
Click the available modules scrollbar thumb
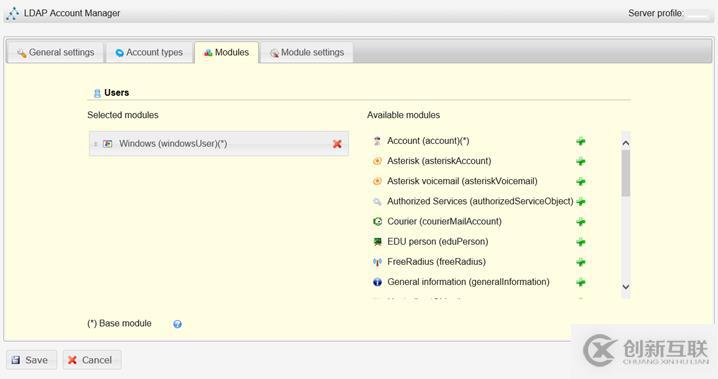pyautogui.click(x=626, y=173)
